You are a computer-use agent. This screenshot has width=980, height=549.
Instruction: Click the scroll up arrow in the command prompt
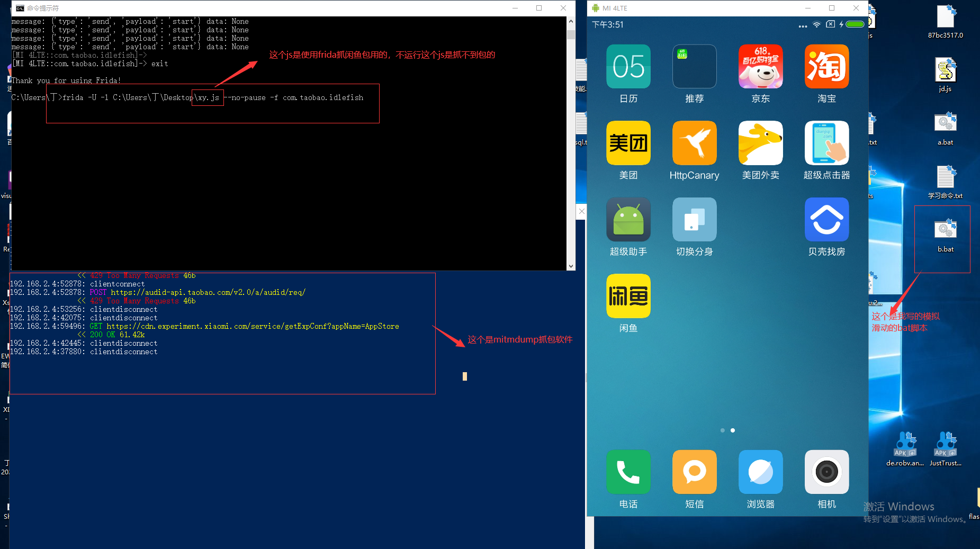(571, 22)
